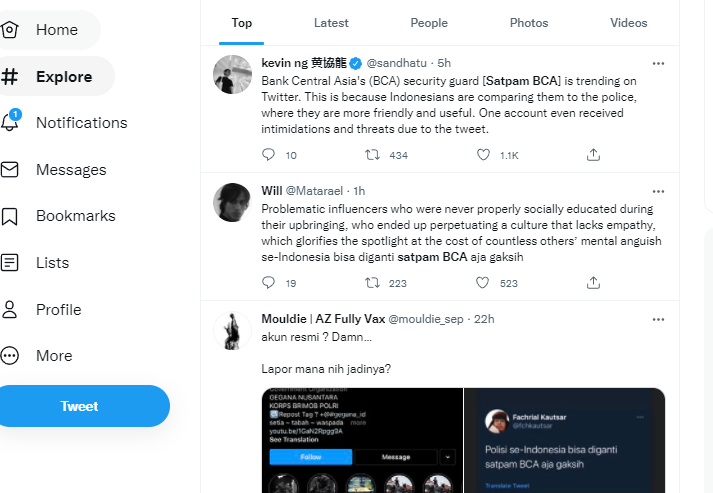
Task: Open Will's profile avatar
Action: (x=232, y=202)
